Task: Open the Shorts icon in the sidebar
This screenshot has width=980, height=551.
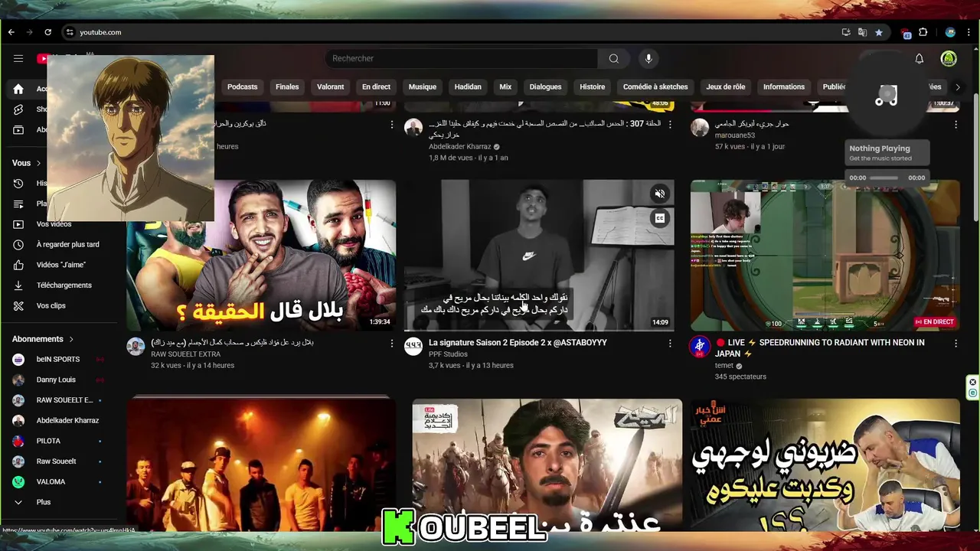Action: (x=18, y=109)
